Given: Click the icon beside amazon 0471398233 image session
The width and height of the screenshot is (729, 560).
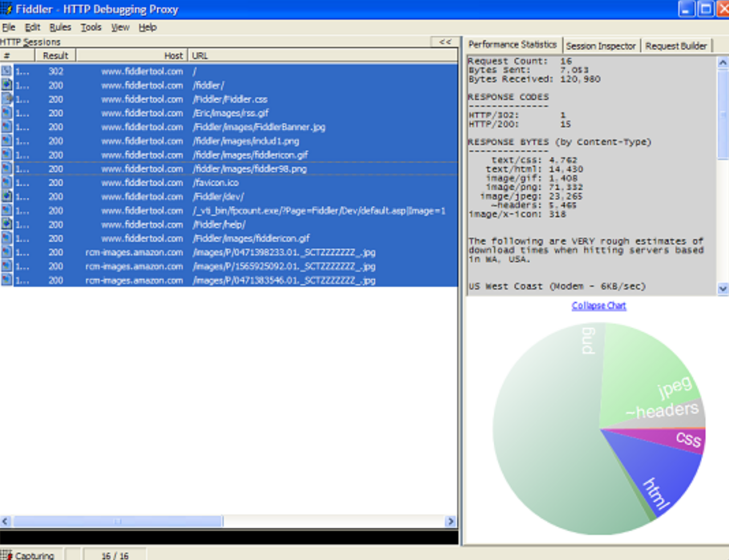Looking at the screenshot, I should click(x=7, y=252).
